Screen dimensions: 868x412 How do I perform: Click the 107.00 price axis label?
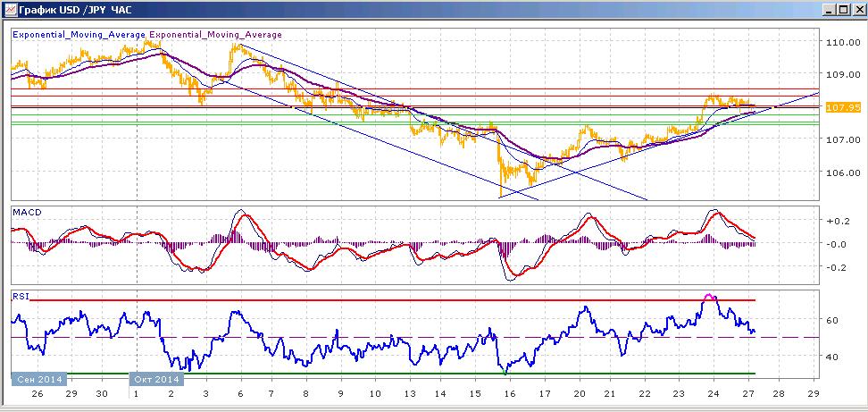(842, 139)
